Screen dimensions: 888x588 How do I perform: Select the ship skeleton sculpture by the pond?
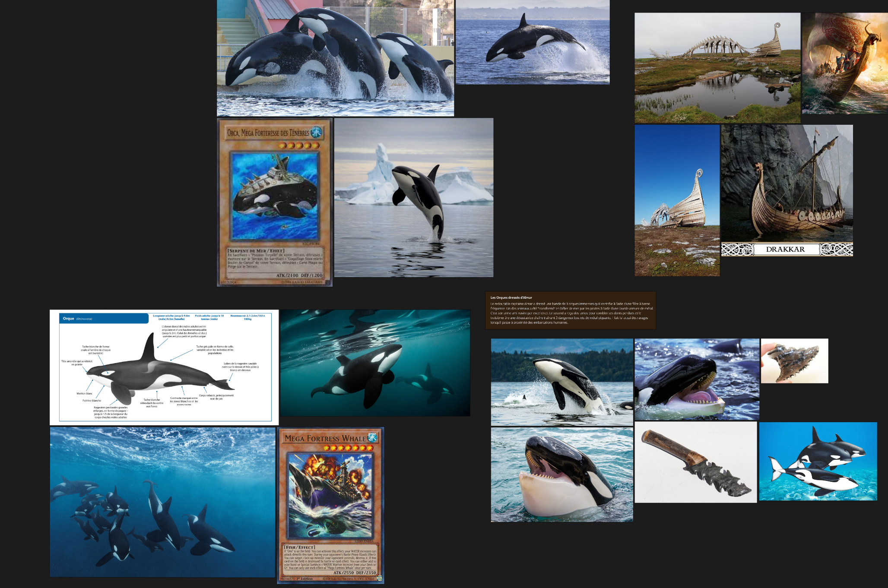click(x=717, y=68)
